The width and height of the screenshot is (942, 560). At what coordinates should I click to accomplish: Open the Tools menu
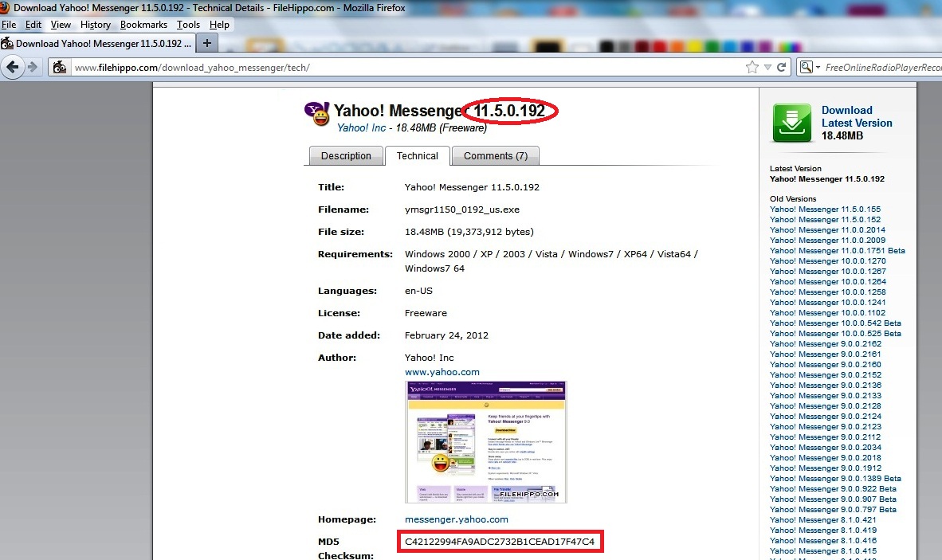pyautogui.click(x=188, y=25)
